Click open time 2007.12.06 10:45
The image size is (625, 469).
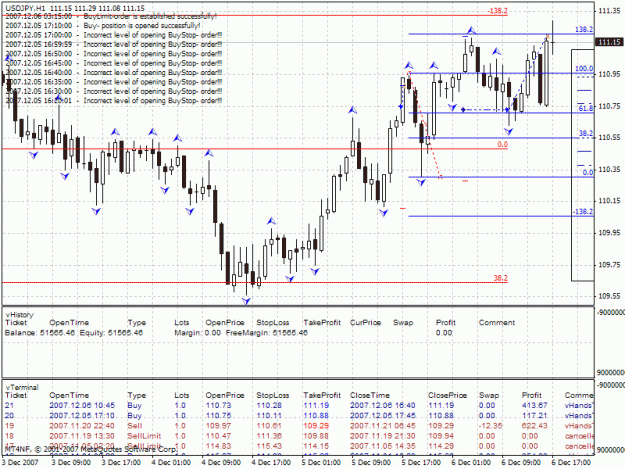click(x=82, y=405)
